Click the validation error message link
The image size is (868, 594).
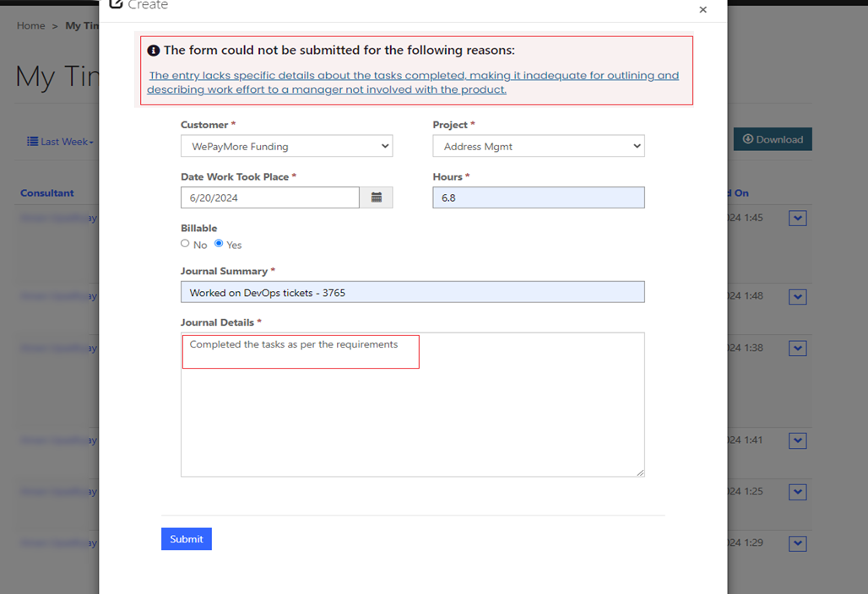[414, 82]
